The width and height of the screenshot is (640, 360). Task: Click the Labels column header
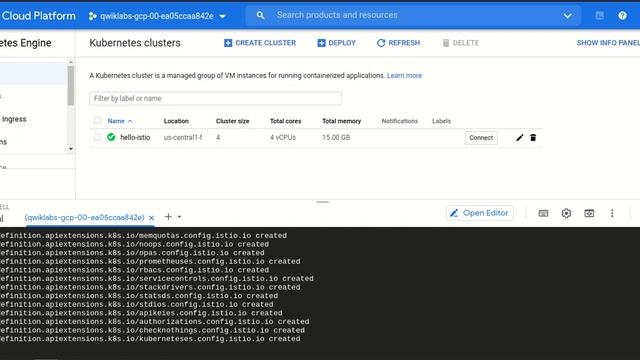click(x=441, y=121)
